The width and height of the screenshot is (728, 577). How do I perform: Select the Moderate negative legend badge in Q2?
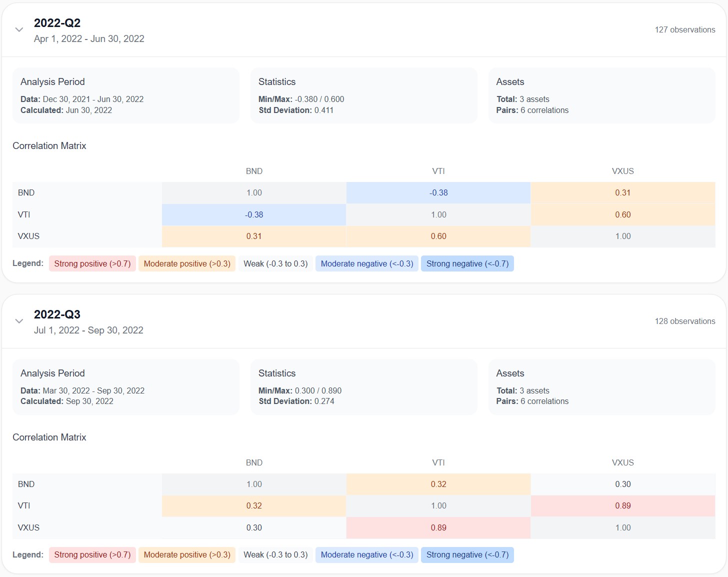point(366,263)
